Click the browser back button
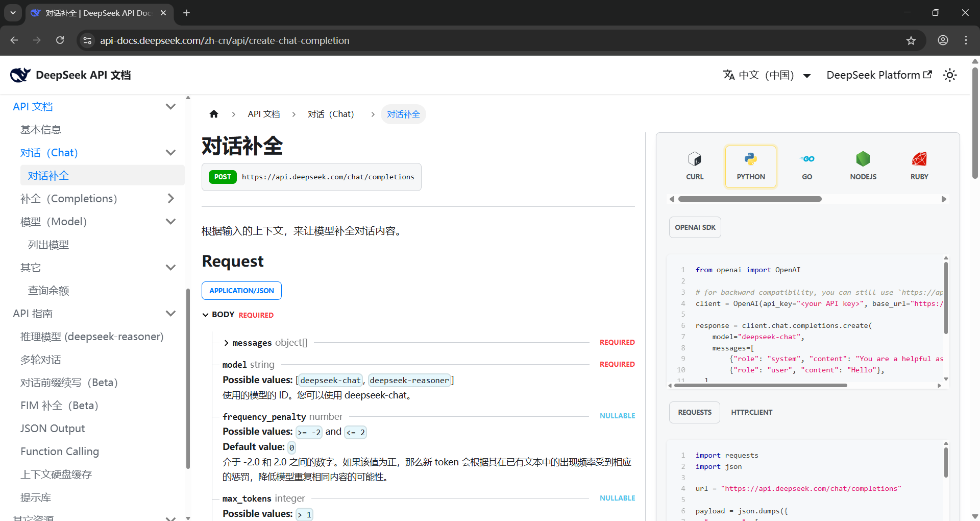 click(14, 40)
